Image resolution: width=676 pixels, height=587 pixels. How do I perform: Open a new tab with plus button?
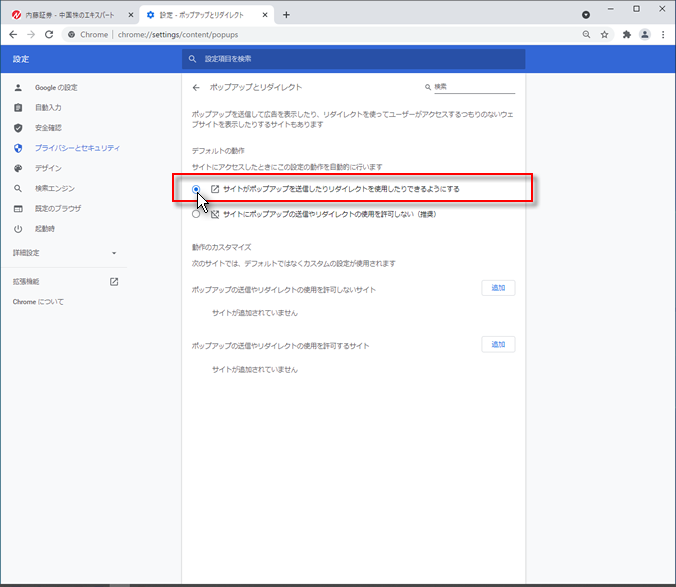click(286, 14)
